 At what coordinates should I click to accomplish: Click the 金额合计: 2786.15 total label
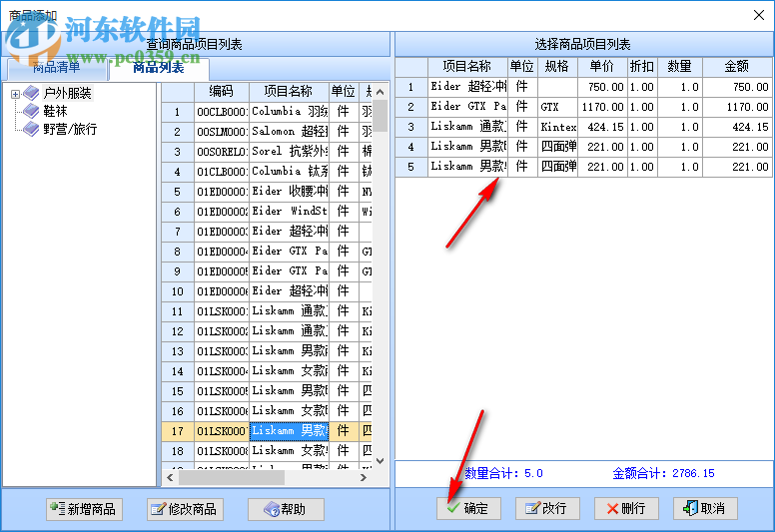click(x=664, y=473)
